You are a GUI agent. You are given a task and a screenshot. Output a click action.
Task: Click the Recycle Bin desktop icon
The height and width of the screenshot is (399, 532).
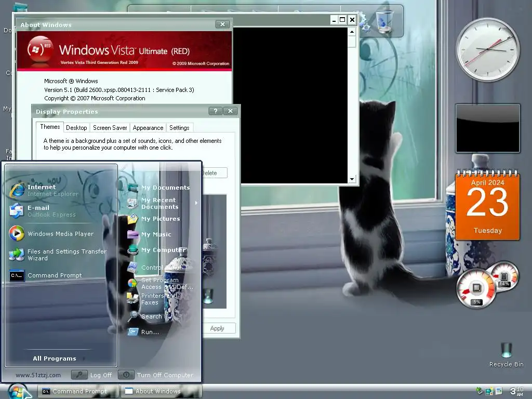(x=506, y=354)
